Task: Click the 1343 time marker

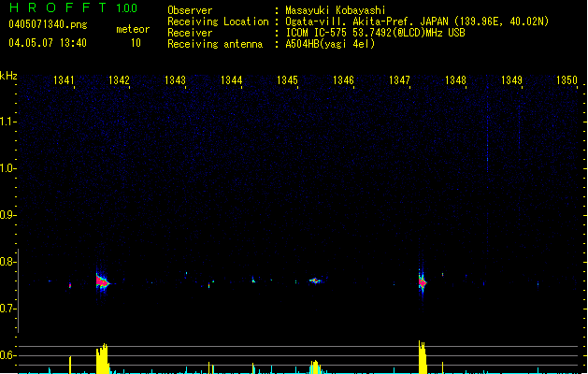Action: (175, 80)
